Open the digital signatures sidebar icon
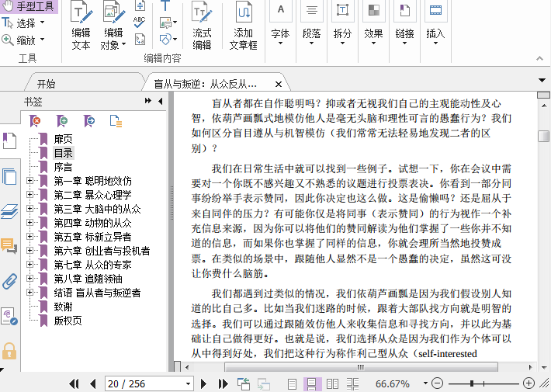 tap(9, 316)
